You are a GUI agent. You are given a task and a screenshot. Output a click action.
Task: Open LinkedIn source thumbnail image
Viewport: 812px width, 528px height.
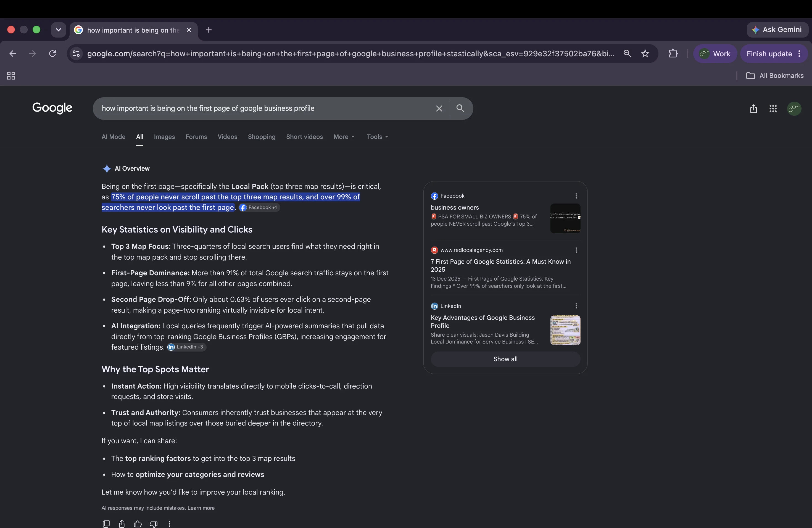click(565, 330)
